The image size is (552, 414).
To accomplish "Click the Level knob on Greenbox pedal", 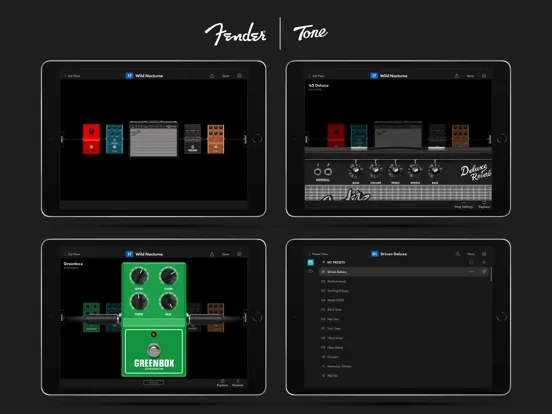I will pyautogui.click(x=139, y=276).
